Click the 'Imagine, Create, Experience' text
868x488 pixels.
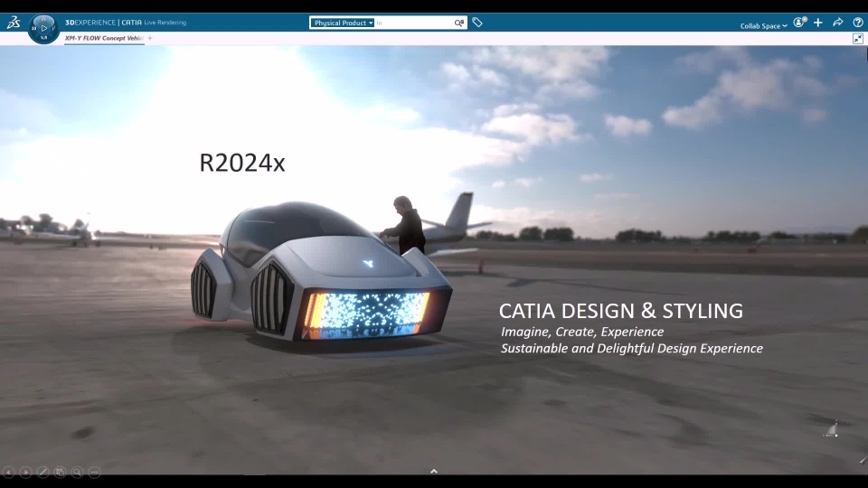tap(582, 332)
